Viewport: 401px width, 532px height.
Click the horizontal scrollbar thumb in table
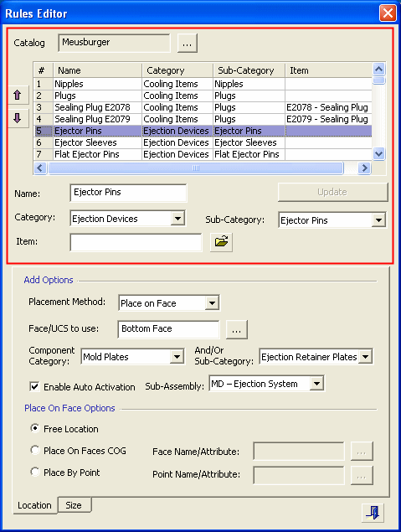(196, 168)
